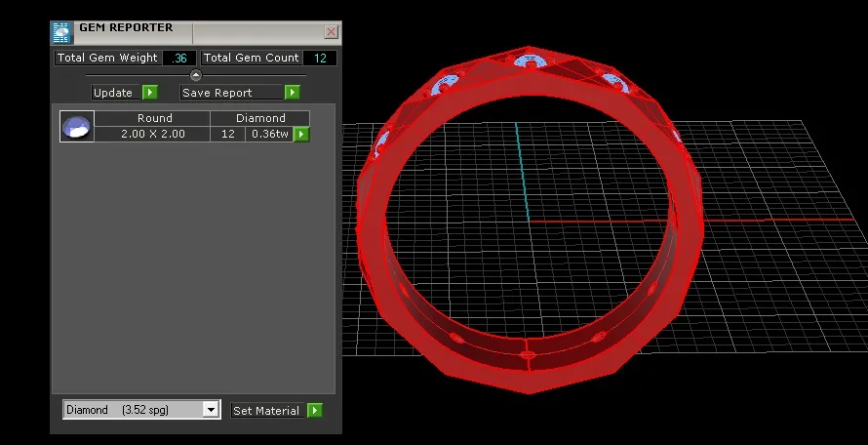This screenshot has width=868, height=445.
Task: Click the Total Gem Weight label
Action: pyautogui.click(x=107, y=58)
